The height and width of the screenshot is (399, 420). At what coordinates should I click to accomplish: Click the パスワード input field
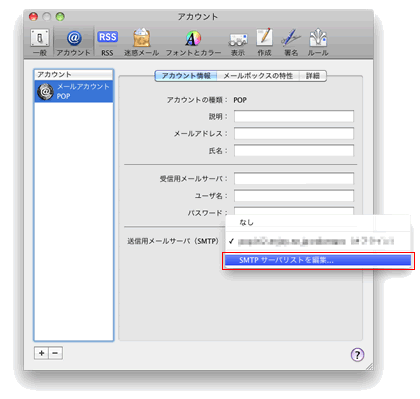pyautogui.click(x=294, y=211)
